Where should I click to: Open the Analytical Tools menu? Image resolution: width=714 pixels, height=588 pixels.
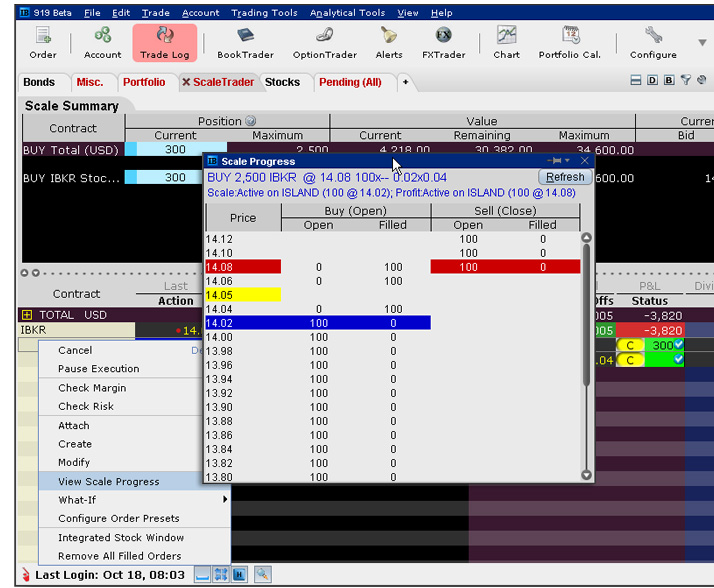click(347, 13)
